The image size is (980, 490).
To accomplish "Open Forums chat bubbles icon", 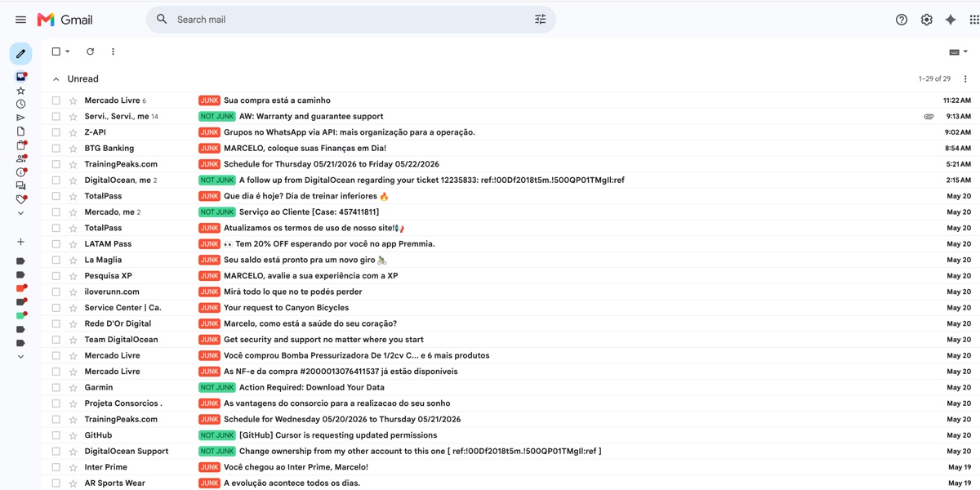I will (20, 186).
